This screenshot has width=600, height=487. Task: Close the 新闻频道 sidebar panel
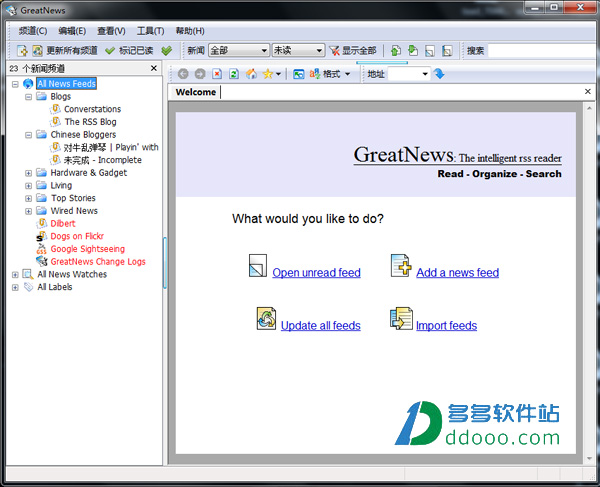pyautogui.click(x=154, y=68)
